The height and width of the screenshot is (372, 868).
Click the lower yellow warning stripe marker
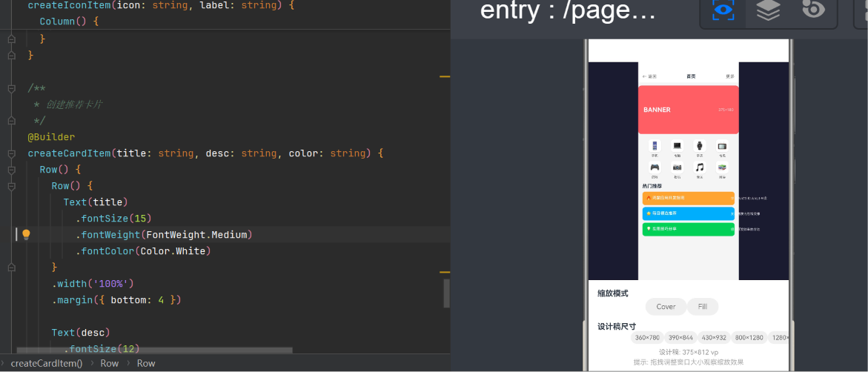(x=445, y=272)
